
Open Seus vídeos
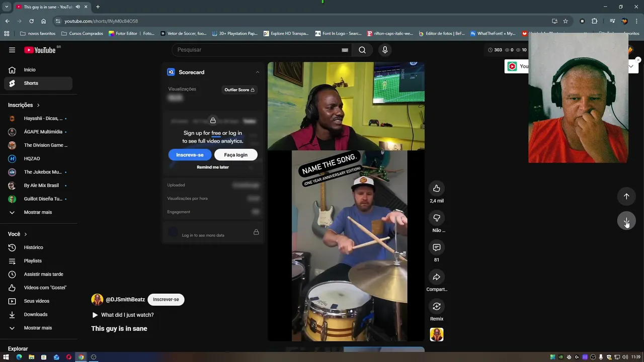[38, 301]
